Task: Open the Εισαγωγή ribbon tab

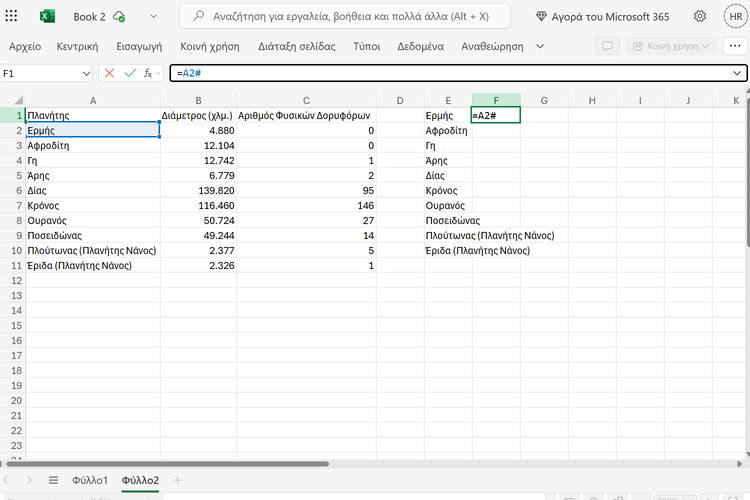Action: pyautogui.click(x=139, y=46)
